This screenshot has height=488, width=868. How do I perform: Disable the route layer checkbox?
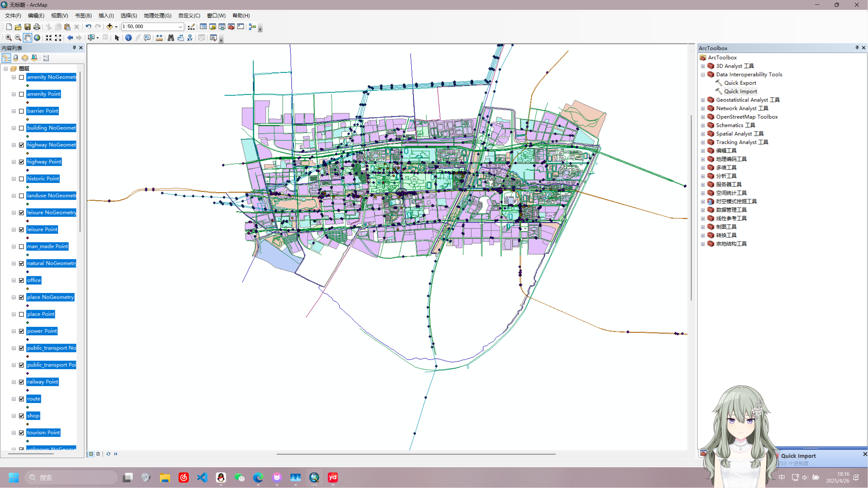click(21, 399)
